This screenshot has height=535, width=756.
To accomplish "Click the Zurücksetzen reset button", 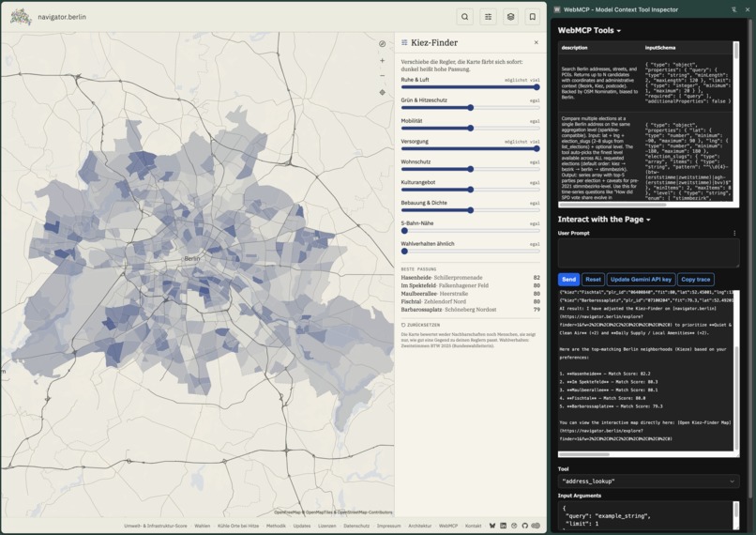I will [x=420, y=325].
